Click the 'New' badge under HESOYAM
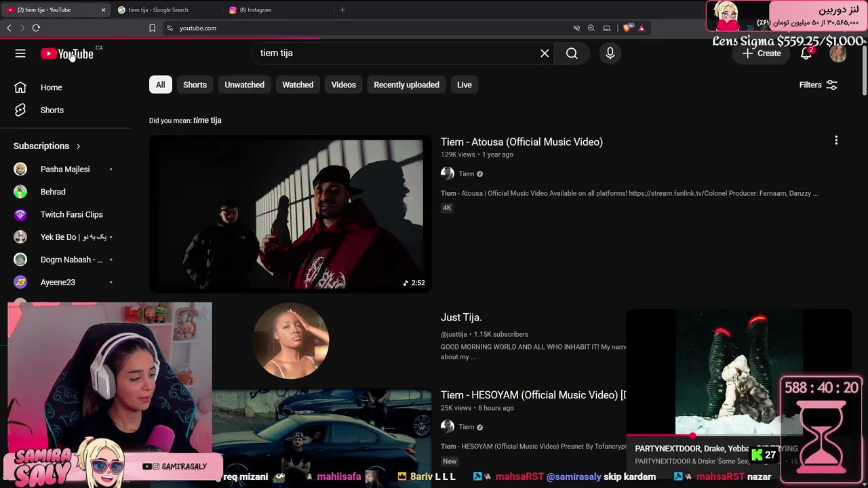 (x=450, y=461)
